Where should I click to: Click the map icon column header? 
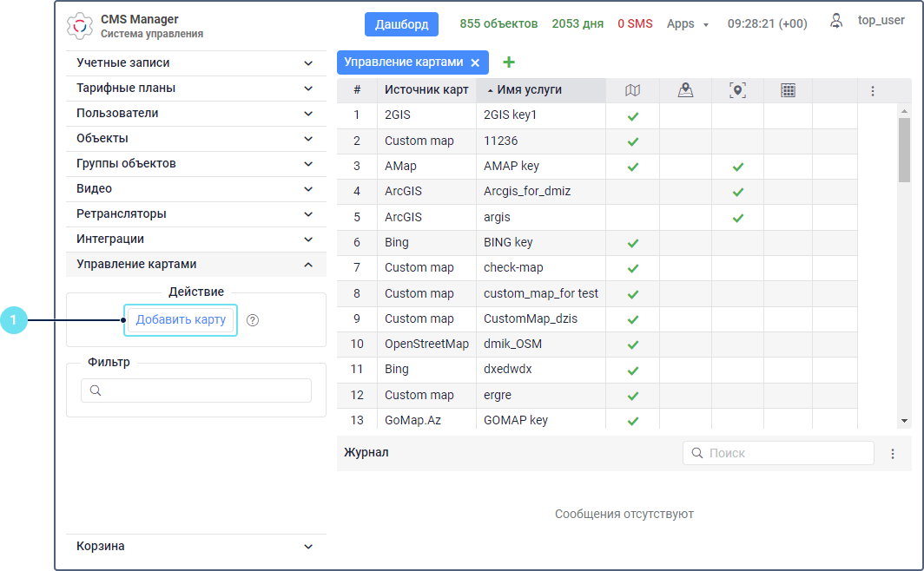coord(632,90)
